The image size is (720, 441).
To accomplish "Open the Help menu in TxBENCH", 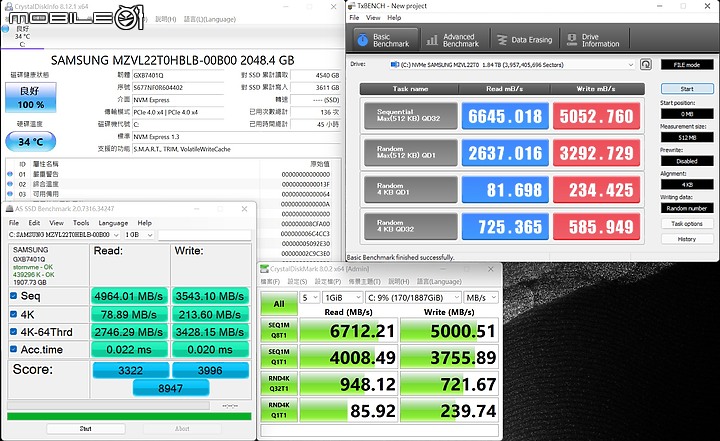I will 394,17.
